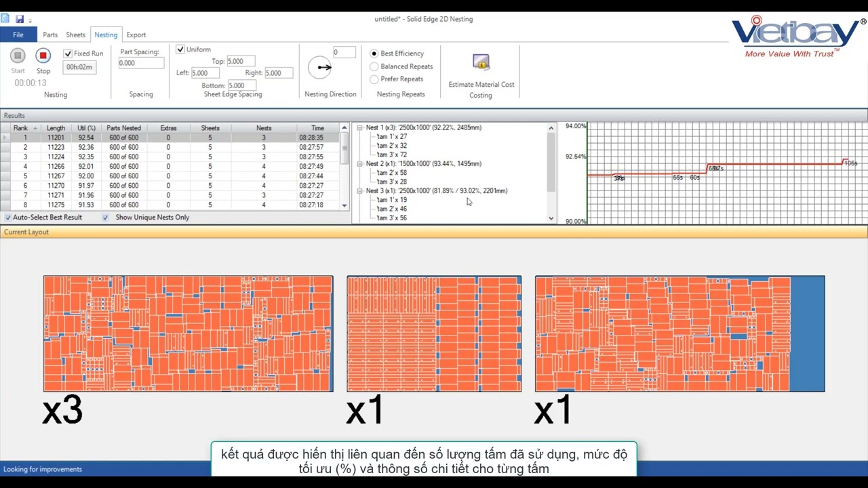Screen dimensions: 868x488
Task: Click the Save icon in title bar
Action: point(20,19)
